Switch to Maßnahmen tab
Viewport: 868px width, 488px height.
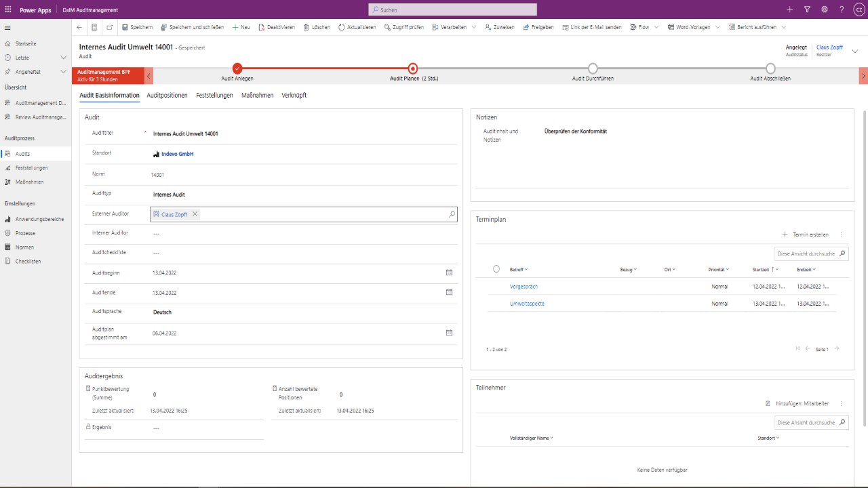257,96
